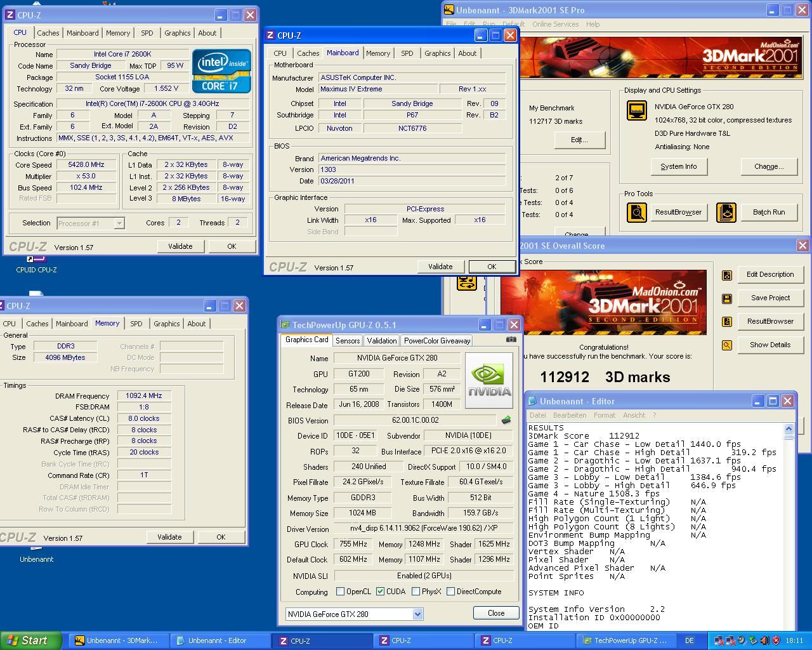Viewport: 812px width, 650px height.
Task: Tick the PhysX checkbox in GPU-Z
Action: pos(416,592)
